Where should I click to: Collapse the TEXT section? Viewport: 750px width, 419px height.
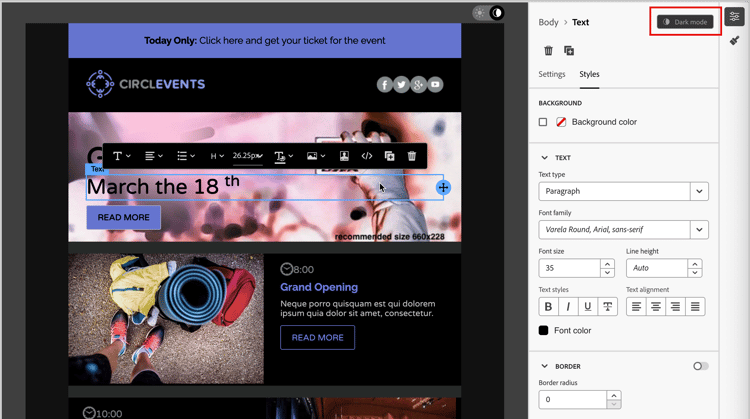click(544, 157)
